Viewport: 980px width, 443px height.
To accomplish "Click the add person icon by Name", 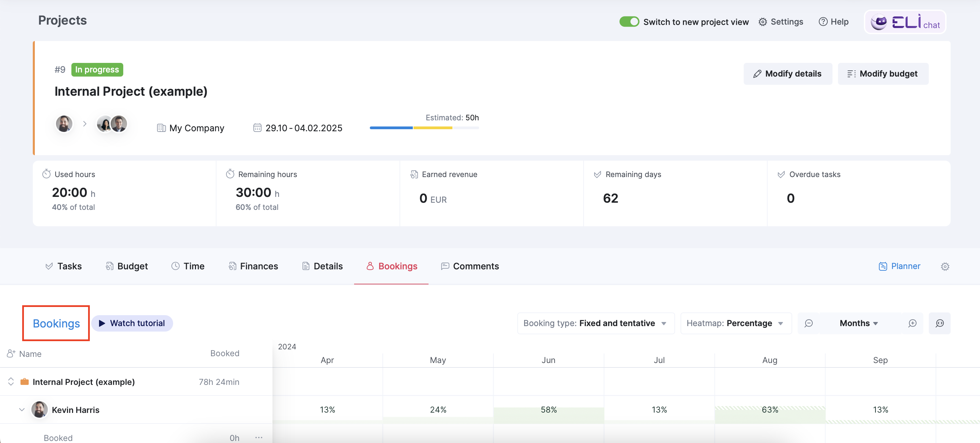I will (x=11, y=353).
